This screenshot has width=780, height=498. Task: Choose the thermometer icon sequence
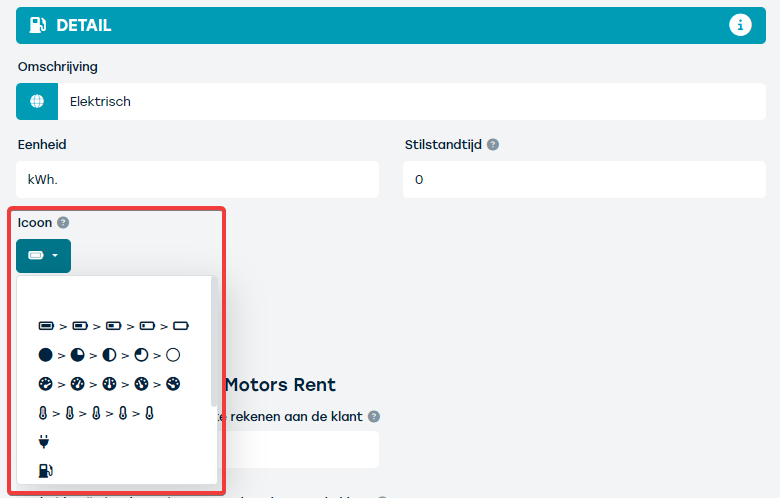[96, 413]
